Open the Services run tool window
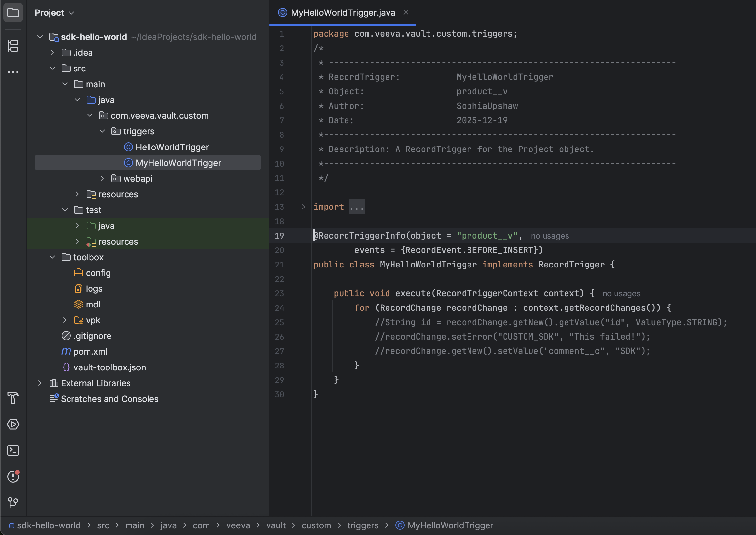This screenshot has height=535, width=756. [13, 424]
